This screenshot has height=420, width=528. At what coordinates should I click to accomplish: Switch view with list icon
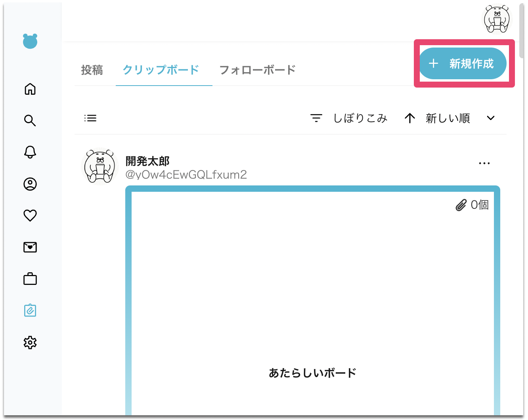(x=90, y=118)
